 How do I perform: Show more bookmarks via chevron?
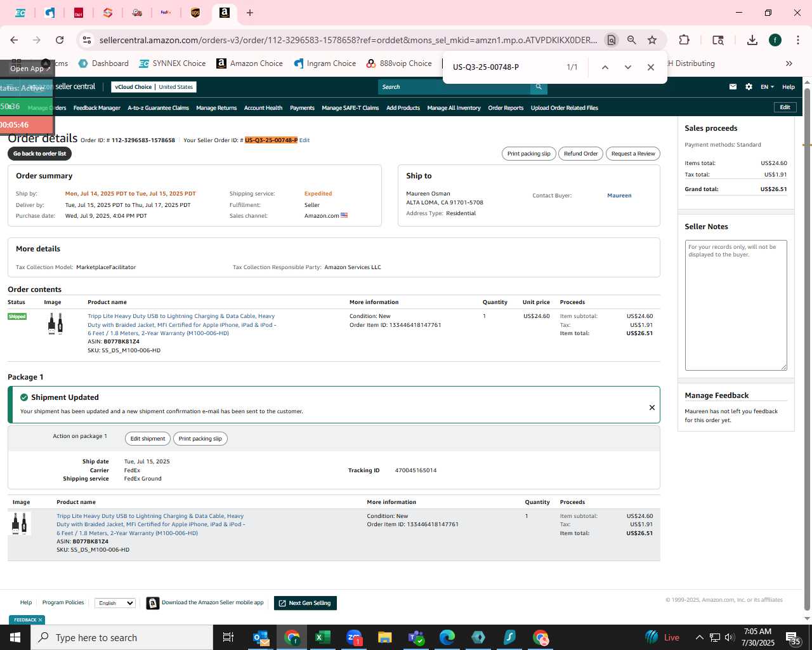789,63
